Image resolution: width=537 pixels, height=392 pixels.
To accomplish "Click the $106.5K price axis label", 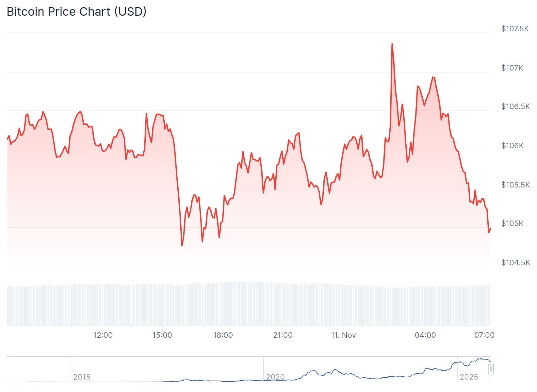I will [x=515, y=106].
